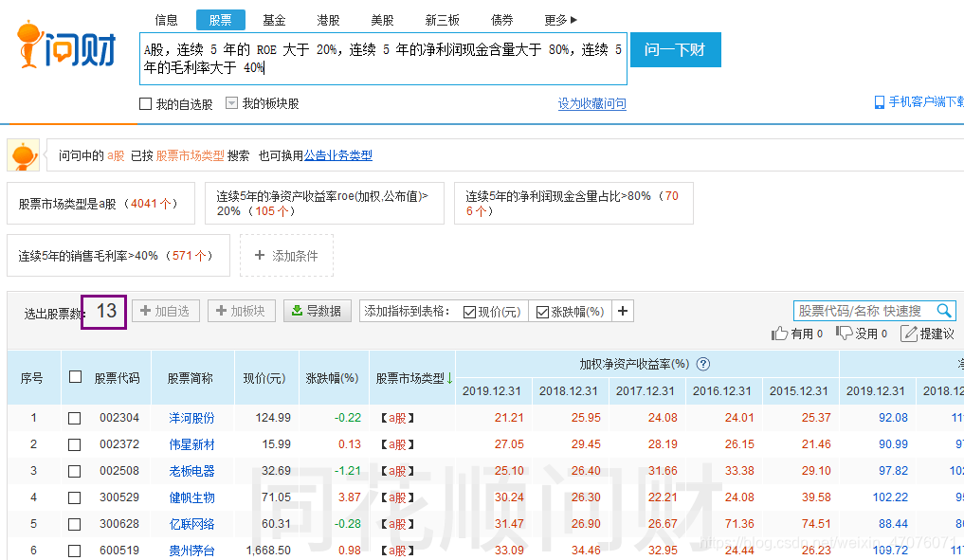The height and width of the screenshot is (560, 964).
Task: Open the 亿联网络 stock link
Action: [x=191, y=524]
